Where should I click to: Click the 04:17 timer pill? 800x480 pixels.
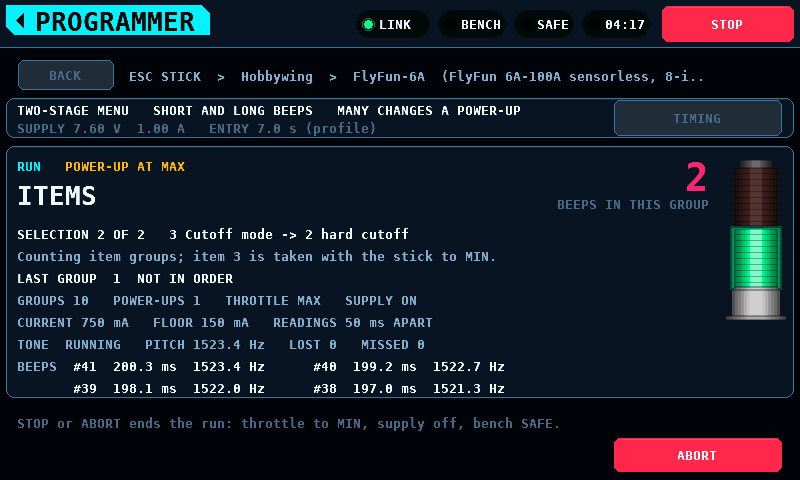coord(616,24)
